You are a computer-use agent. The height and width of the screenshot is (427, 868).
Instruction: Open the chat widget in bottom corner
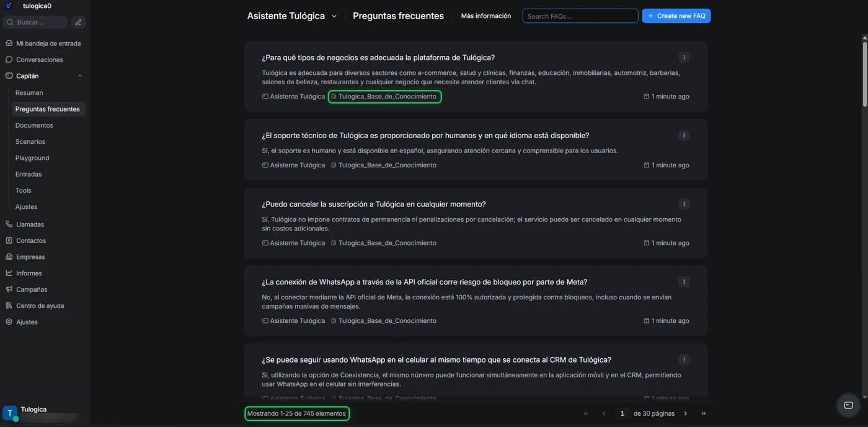[848, 405]
